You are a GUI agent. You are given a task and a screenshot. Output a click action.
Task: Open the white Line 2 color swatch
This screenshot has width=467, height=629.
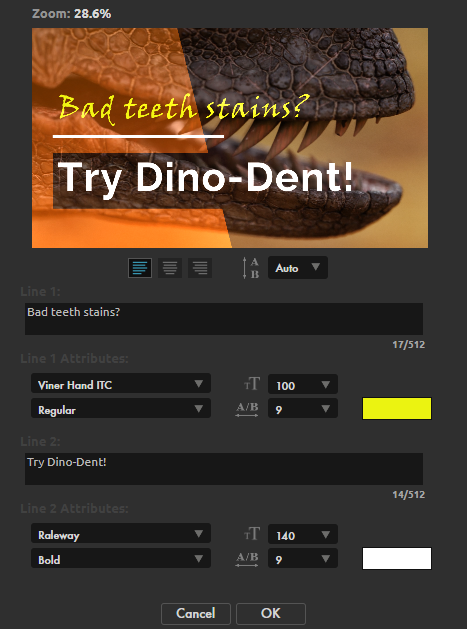(x=397, y=558)
